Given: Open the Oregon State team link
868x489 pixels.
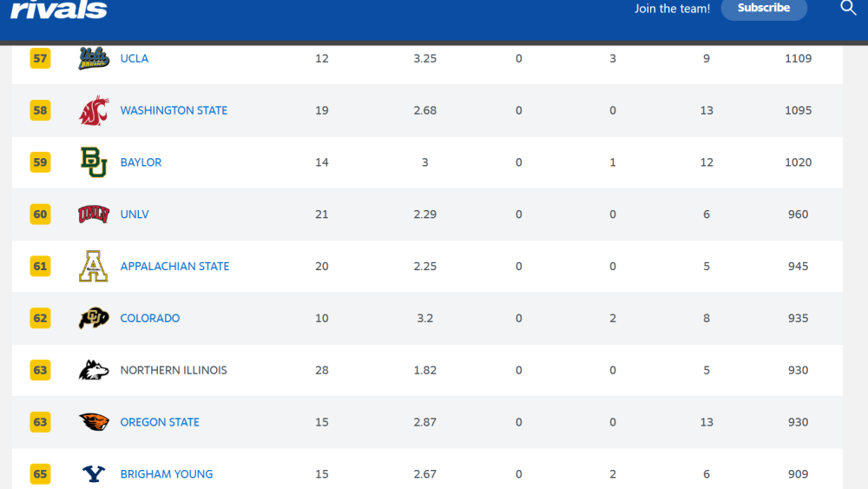Looking at the screenshot, I should coord(160,422).
